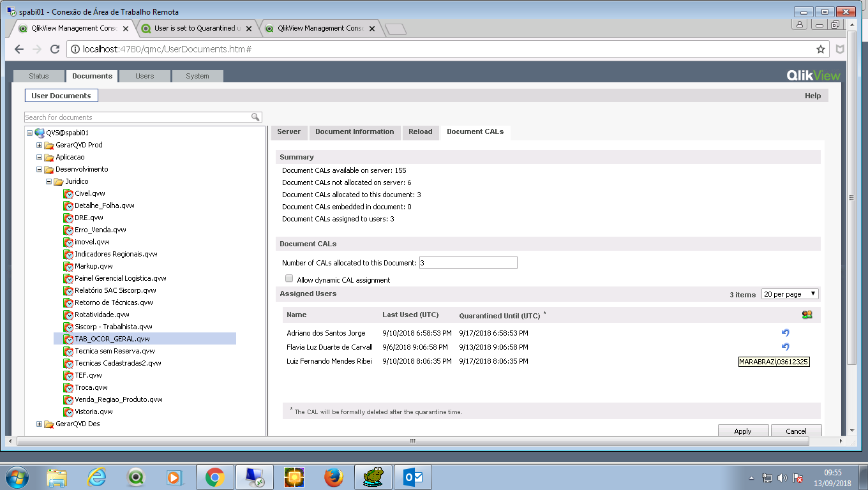
Task: Select Indicadores Regionais.qvw
Action: pyautogui.click(x=116, y=254)
